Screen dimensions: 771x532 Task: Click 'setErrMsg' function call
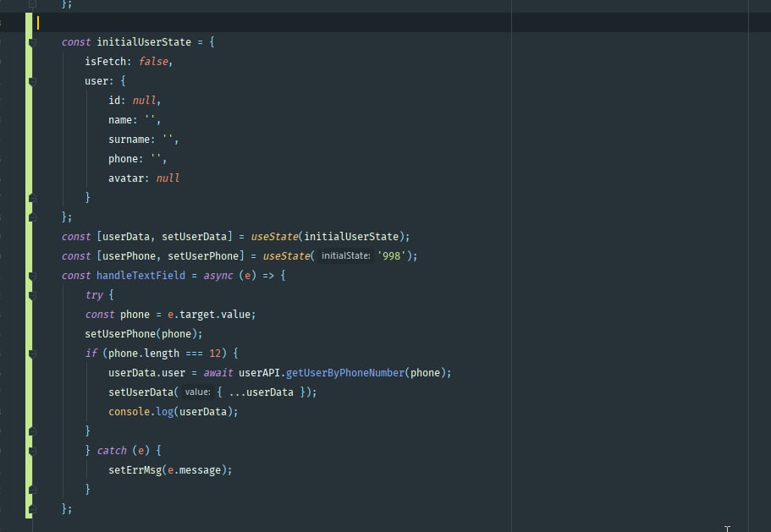coord(135,470)
